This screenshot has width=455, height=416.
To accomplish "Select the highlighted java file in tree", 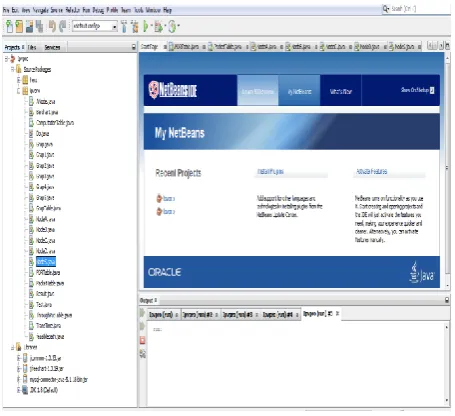I will (x=46, y=262).
